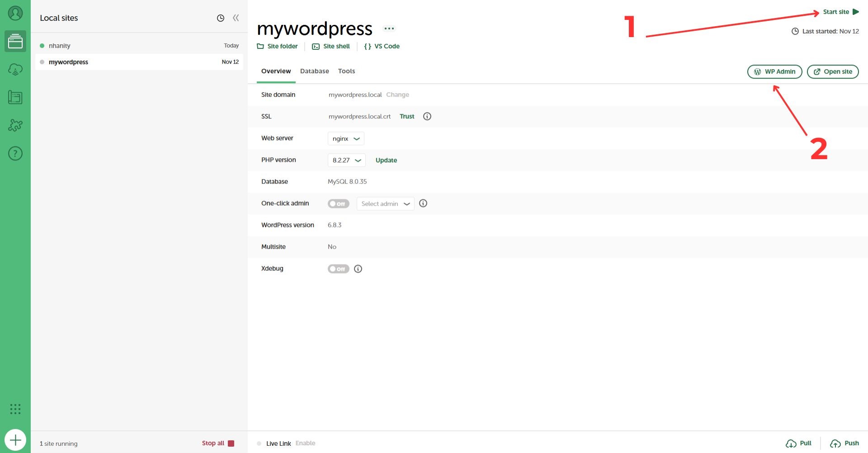
Task: Click the MySQL 8.0.35 database value
Action: 347,181
